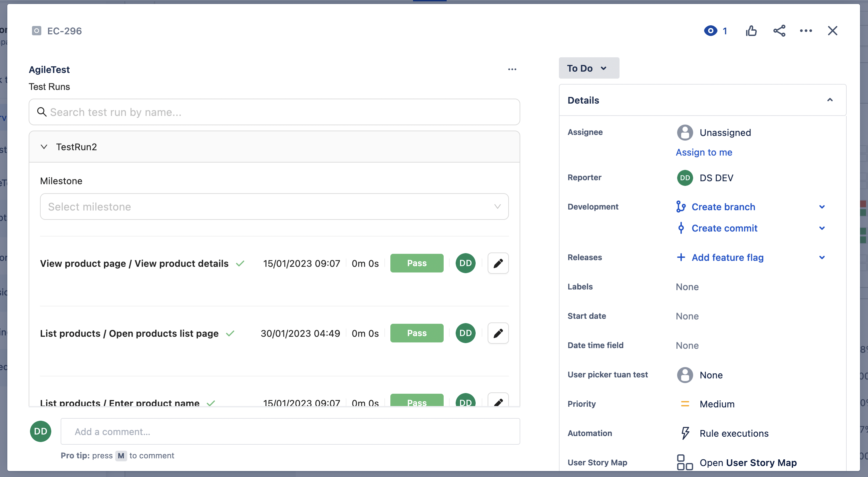Edit the Start date None value

(x=687, y=316)
